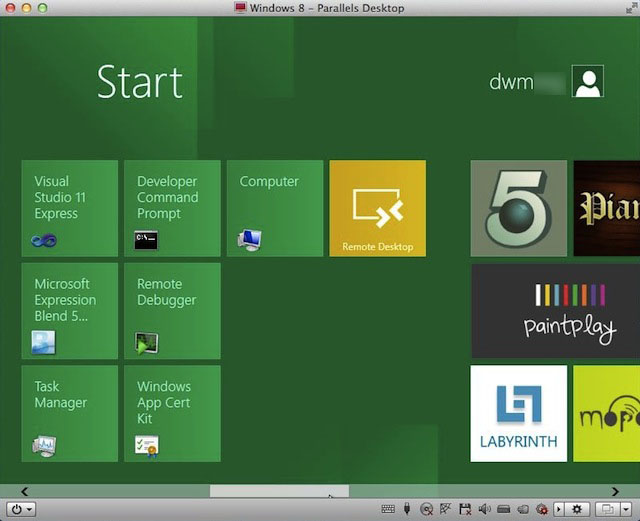The width and height of the screenshot is (640, 521).
Task: Click the keyboard icon in status bar
Action: 388,509
